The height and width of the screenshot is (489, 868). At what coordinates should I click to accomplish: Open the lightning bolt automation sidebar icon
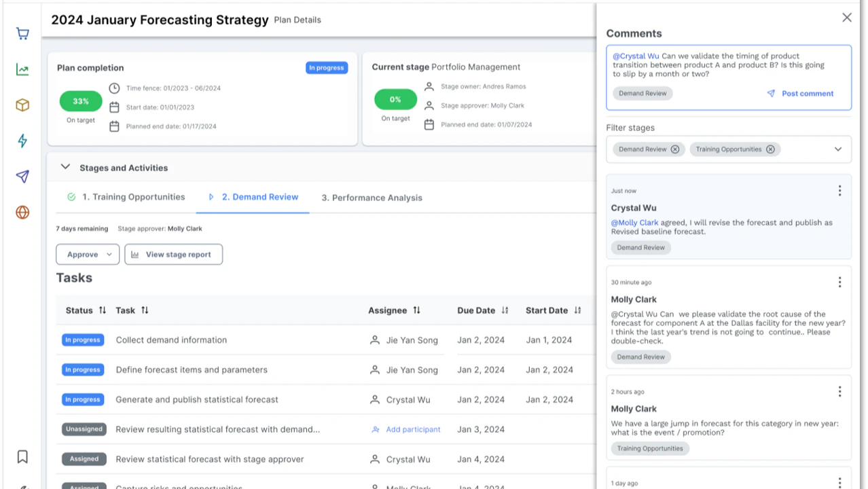point(22,141)
